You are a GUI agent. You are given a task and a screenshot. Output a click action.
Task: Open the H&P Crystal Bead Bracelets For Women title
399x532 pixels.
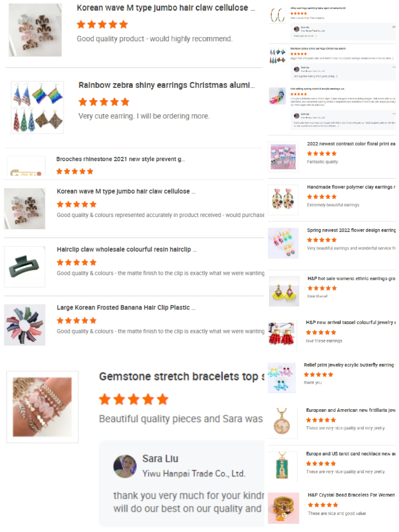(351, 495)
